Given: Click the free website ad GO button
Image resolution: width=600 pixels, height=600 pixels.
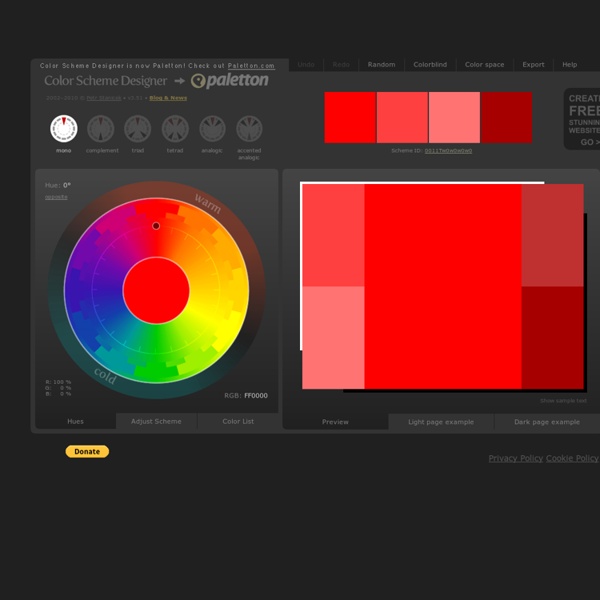Looking at the screenshot, I should click(x=590, y=142).
